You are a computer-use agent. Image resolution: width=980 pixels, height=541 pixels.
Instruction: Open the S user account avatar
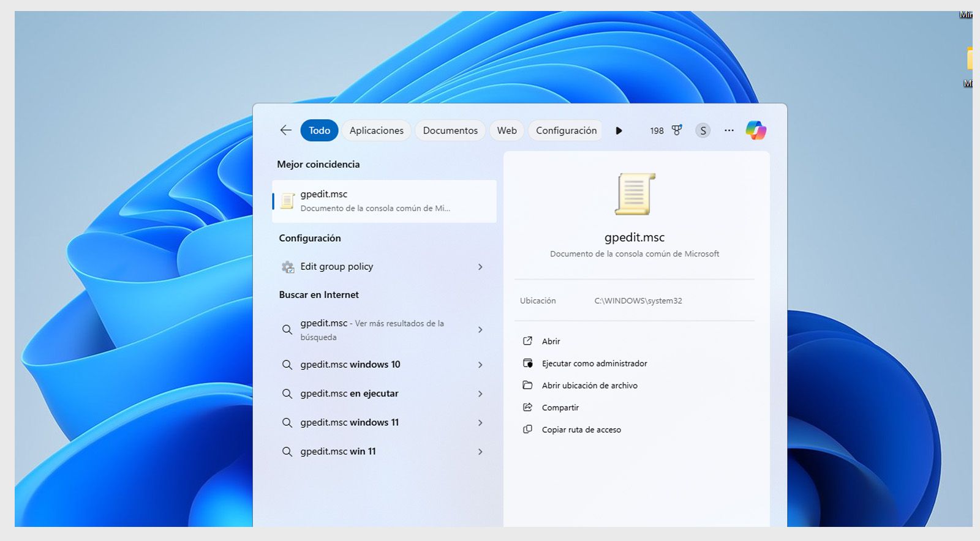tap(703, 130)
